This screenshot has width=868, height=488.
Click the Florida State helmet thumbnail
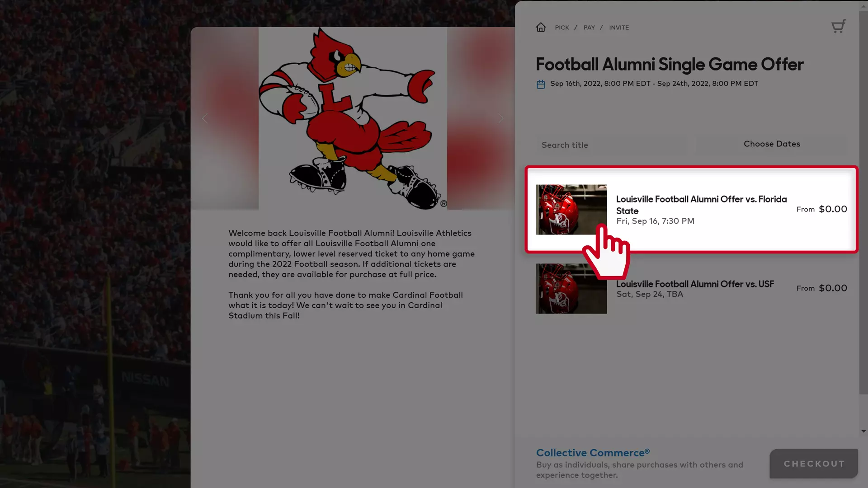(571, 210)
